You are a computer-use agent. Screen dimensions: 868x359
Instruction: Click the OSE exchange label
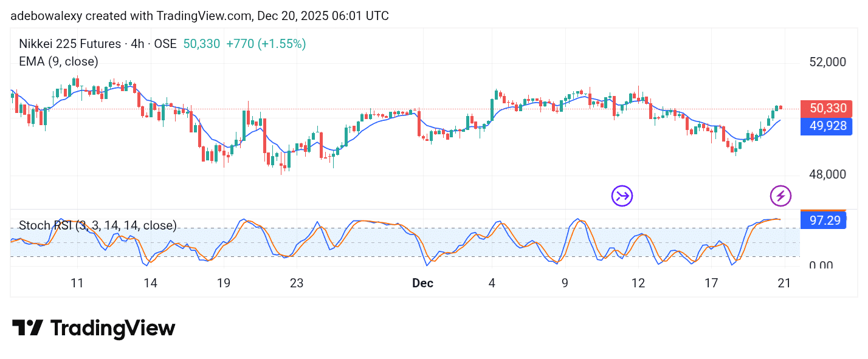point(164,44)
